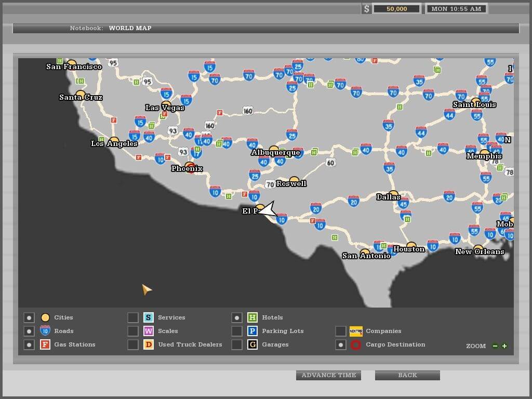
Task: Click the Dallas city marker
Action: click(x=393, y=195)
